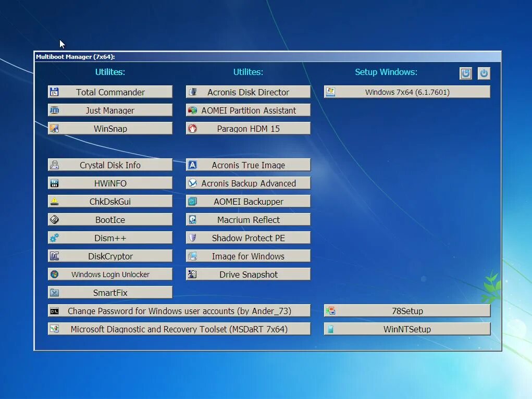Screen dimensions: 532x399
Task: Click the Macrium Reflect icon
Action: click(192, 220)
